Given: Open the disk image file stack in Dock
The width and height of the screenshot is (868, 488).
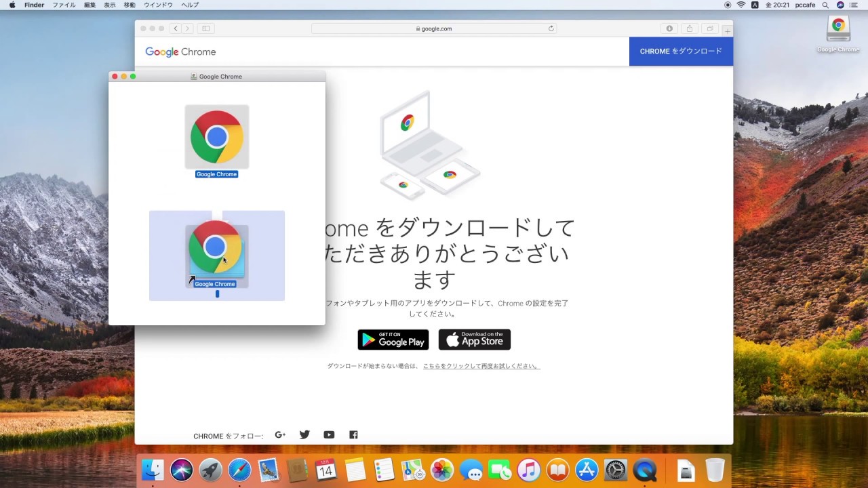Looking at the screenshot, I should pos(686,470).
